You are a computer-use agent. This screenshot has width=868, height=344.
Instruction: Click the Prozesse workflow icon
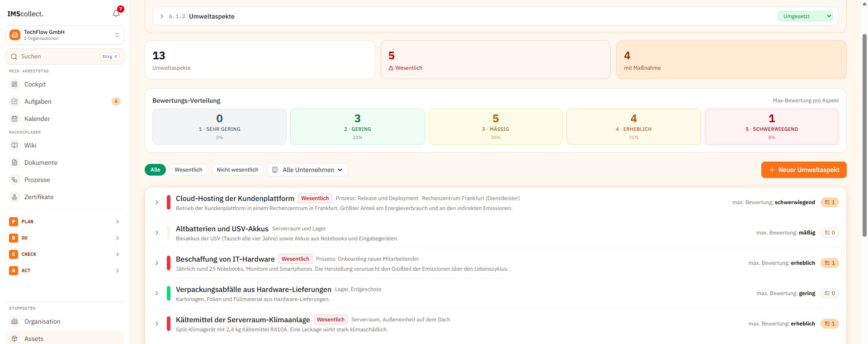point(14,180)
